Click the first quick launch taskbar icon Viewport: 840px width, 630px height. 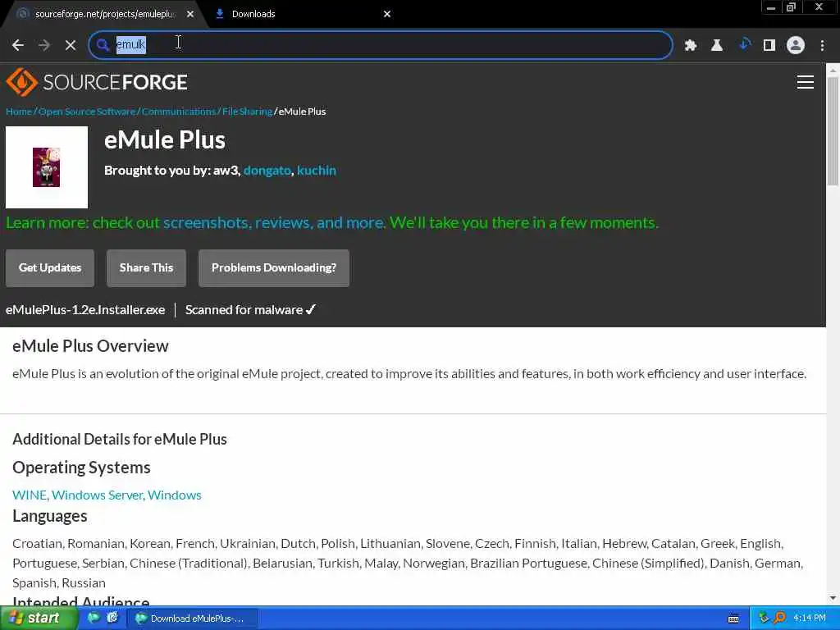[94, 619]
